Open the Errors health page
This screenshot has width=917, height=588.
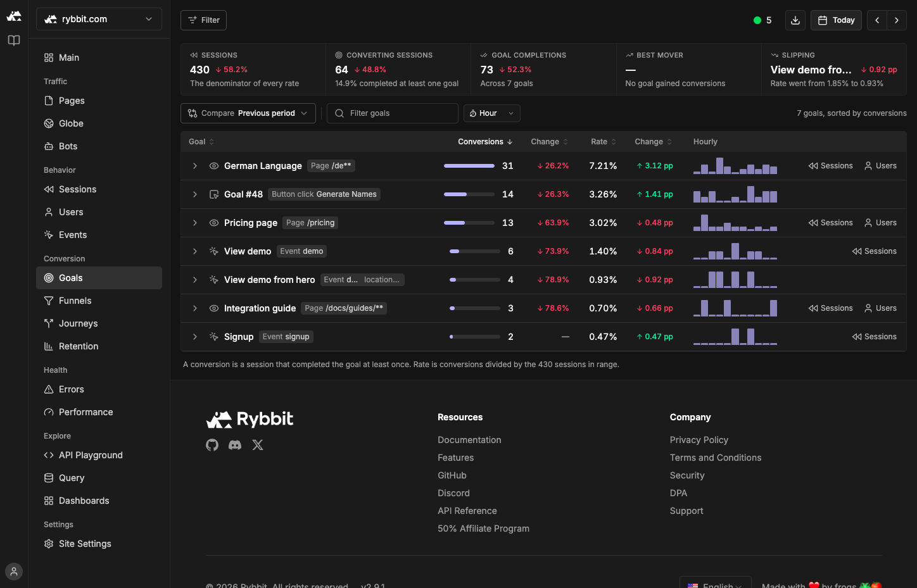pyautogui.click(x=99, y=389)
